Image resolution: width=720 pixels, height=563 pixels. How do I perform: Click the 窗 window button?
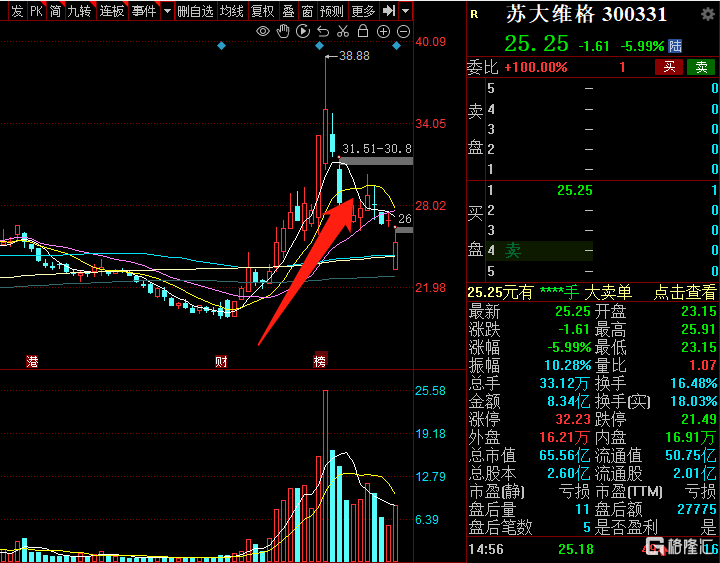point(307,11)
